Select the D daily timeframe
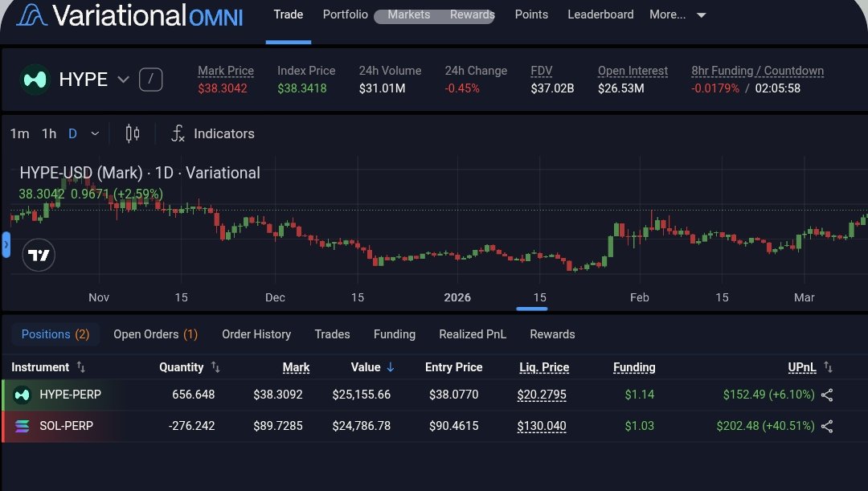 coord(72,133)
